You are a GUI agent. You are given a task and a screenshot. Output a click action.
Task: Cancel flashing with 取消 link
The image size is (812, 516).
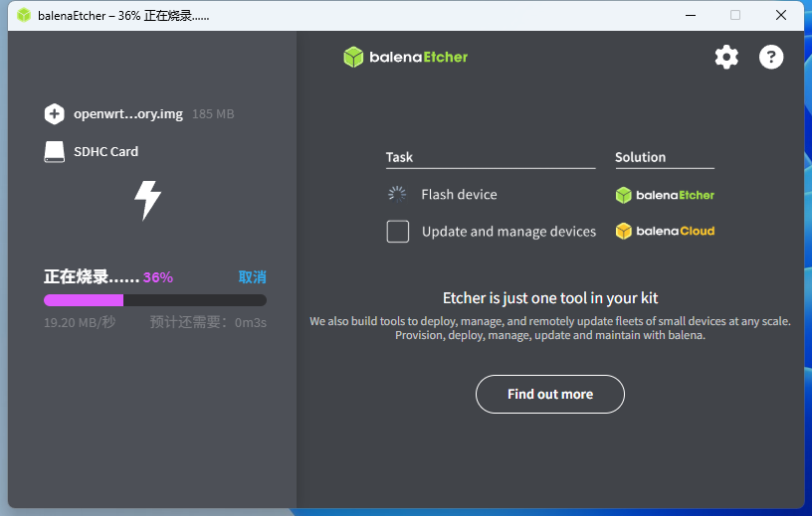pyautogui.click(x=252, y=277)
